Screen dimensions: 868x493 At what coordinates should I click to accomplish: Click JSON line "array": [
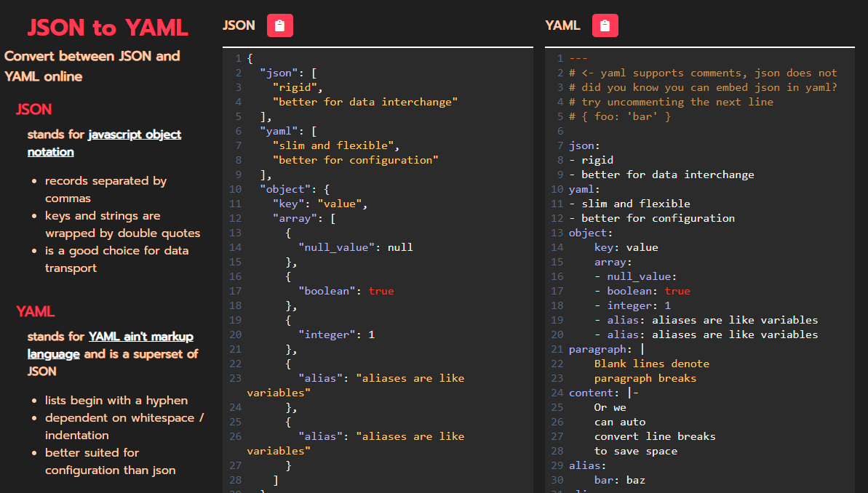click(304, 218)
